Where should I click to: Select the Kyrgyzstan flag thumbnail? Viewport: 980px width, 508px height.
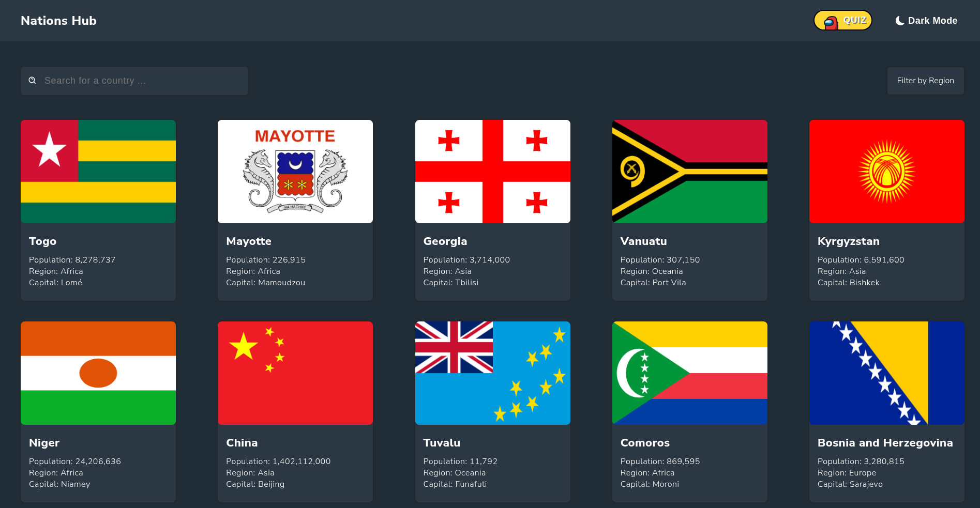886,171
